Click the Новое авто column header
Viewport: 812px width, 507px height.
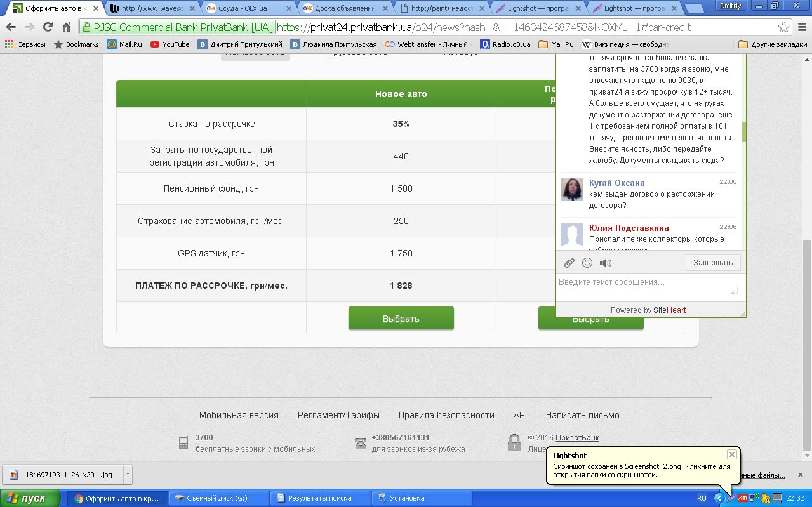pyautogui.click(x=401, y=94)
